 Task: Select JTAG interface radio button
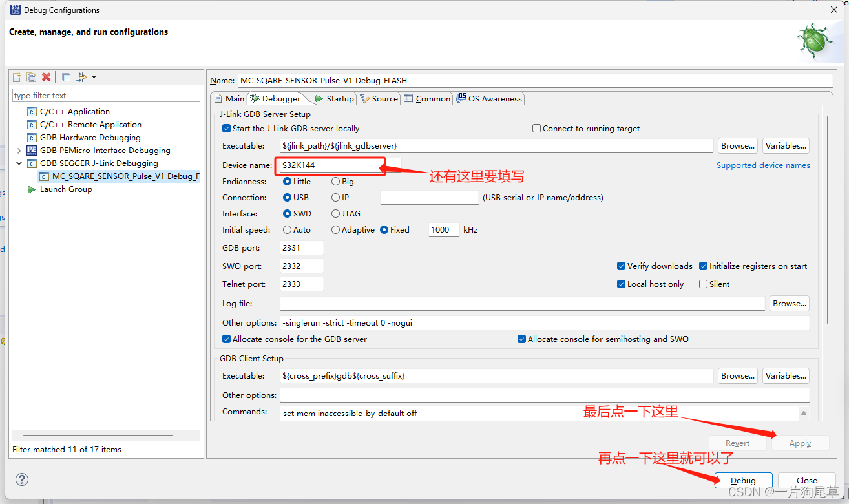coord(336,214)
